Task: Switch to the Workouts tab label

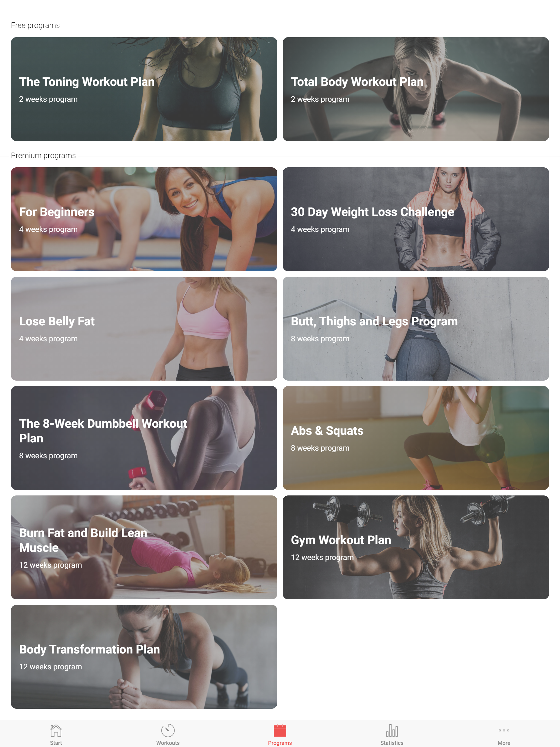Action: tap(168, 743)
